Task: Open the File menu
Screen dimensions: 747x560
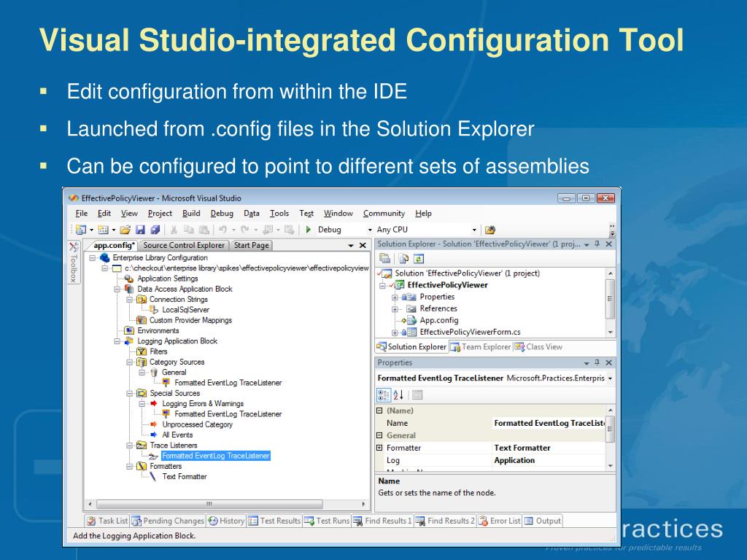Action: pyautogui.click(x=82, y=214)
